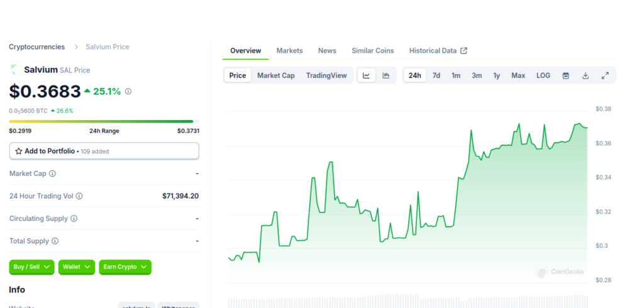Click the $0.36 axis label
Screen dimensions: 644x308
coord(603,143)
